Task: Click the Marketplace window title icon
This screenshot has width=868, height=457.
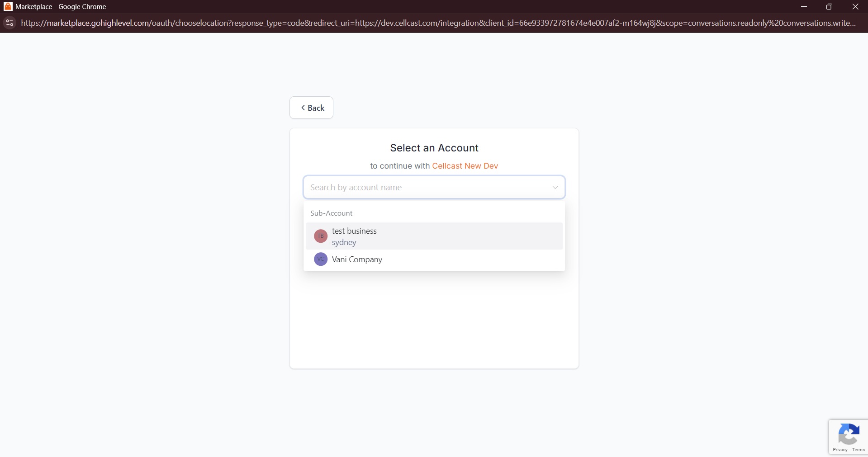Action: click(x=8, y=6)
